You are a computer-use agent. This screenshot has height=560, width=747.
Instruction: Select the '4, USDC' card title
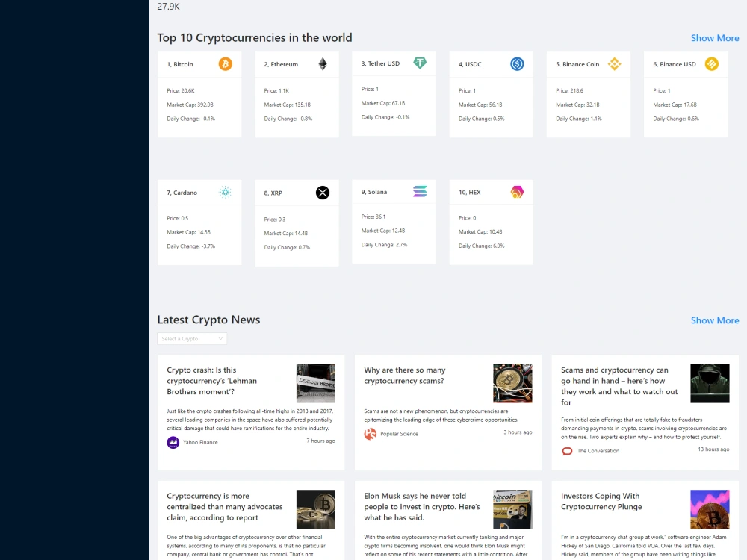470,64
